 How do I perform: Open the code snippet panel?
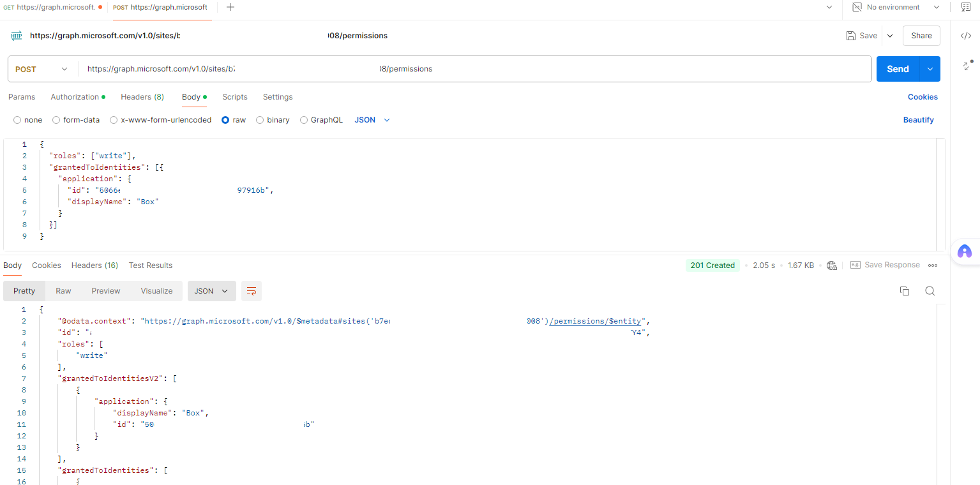pyautogui.click(x=965, y=36)
